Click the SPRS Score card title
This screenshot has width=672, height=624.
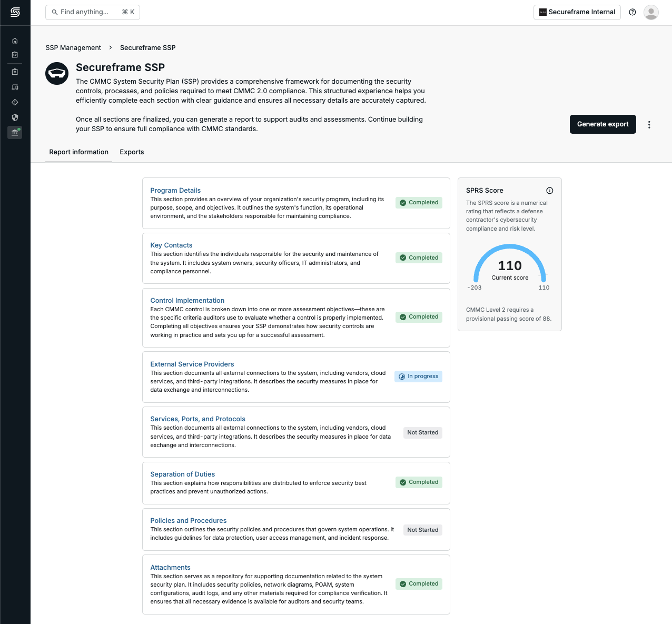(x=485, y=191)
